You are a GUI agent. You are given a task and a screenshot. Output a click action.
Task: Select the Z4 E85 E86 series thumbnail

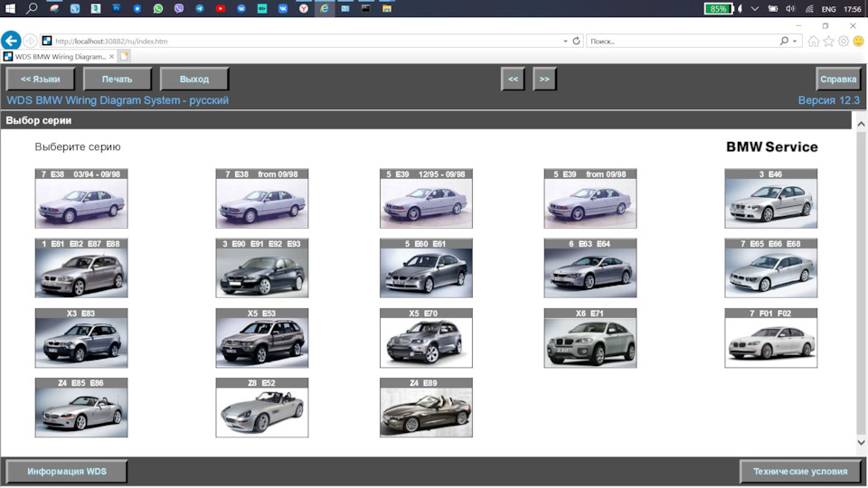click(x=81, y=408)
